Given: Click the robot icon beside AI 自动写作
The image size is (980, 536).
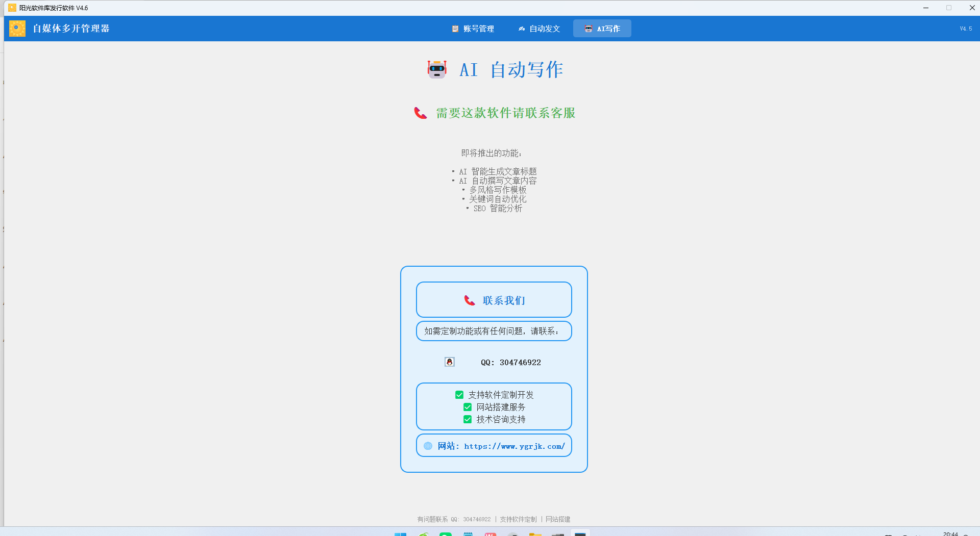Looking at the screenshot, I should 437,69.
